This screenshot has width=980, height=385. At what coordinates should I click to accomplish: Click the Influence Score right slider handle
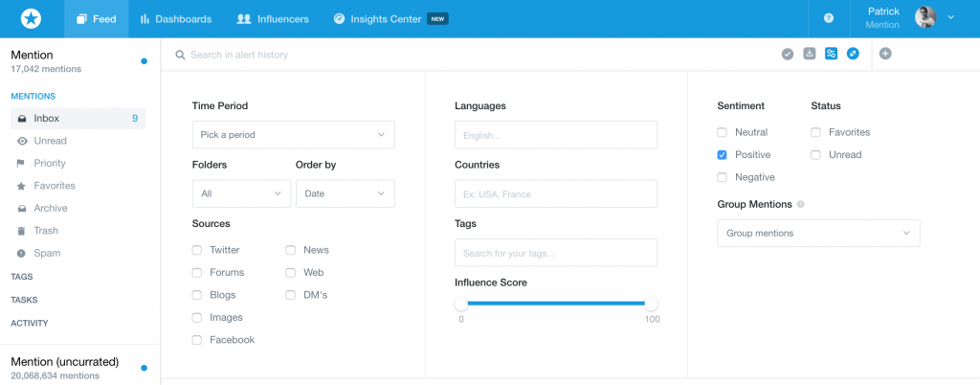(651, 304)
